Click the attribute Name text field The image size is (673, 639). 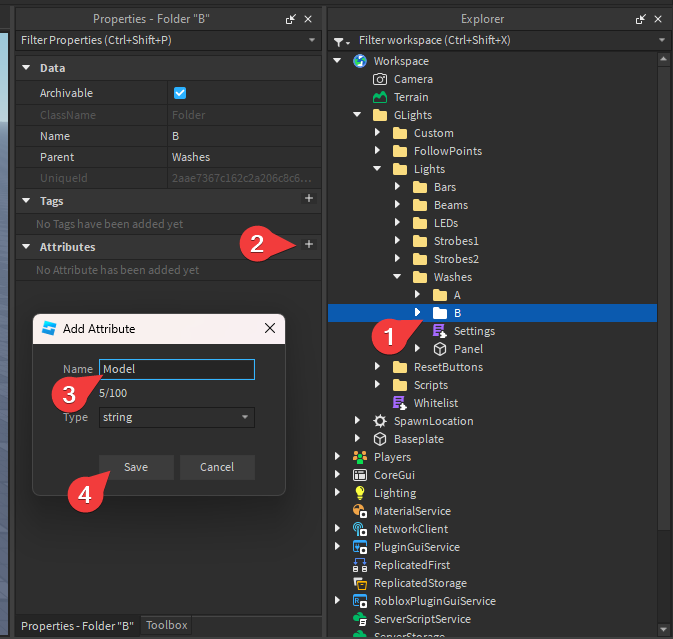point(177,369)
